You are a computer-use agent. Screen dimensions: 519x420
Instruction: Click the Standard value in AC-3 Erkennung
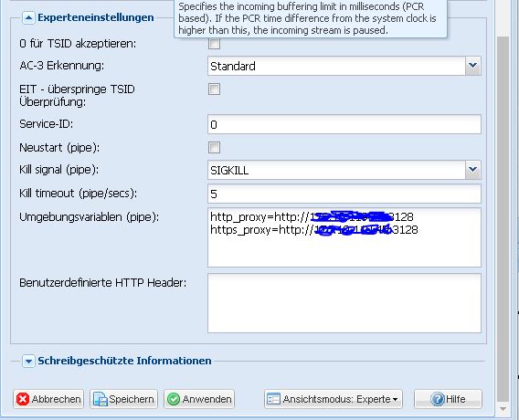pos(233,66)
